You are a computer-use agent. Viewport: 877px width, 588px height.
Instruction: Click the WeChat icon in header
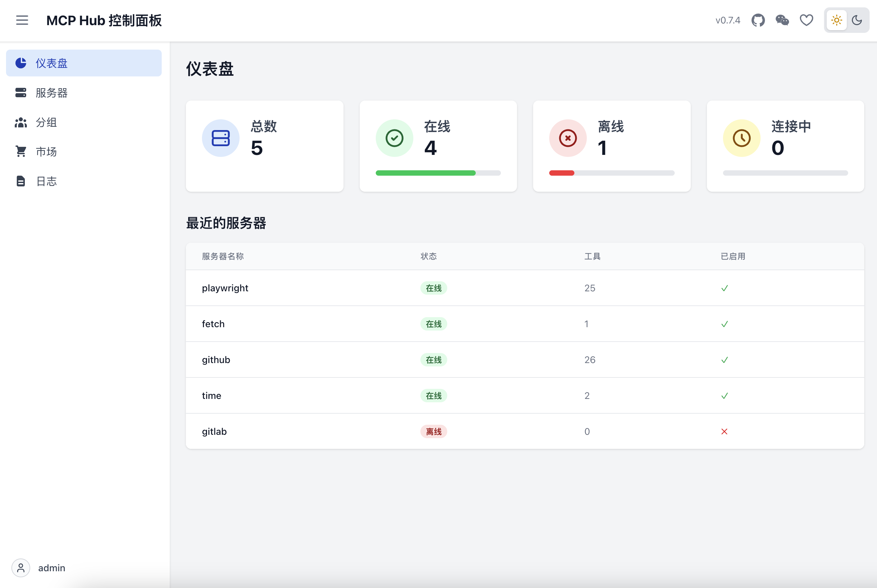point(782,20)
